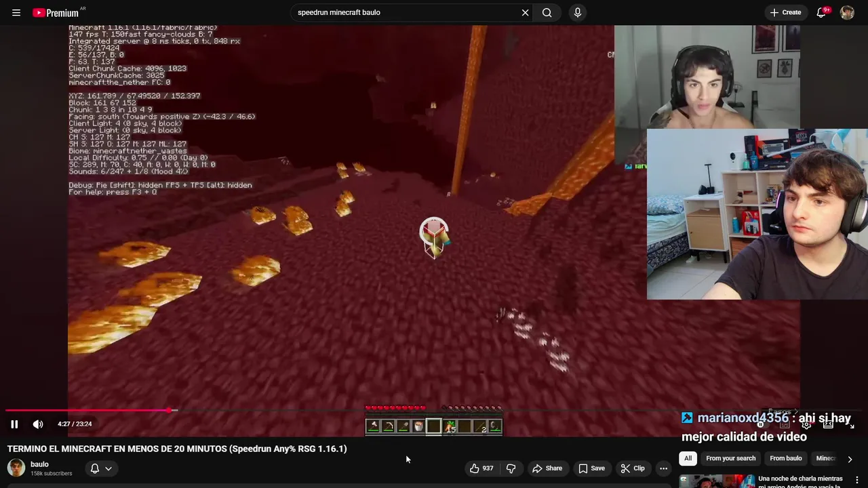Open the notifications bell in header
The width and height of the screenshot is (868, 488).
[821, 12]
